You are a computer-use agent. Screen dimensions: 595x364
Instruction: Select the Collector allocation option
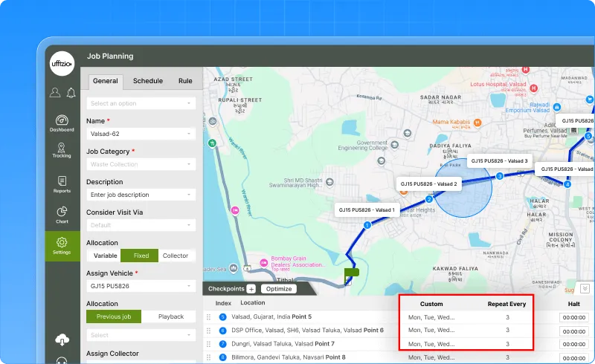[x=176, y=256]
